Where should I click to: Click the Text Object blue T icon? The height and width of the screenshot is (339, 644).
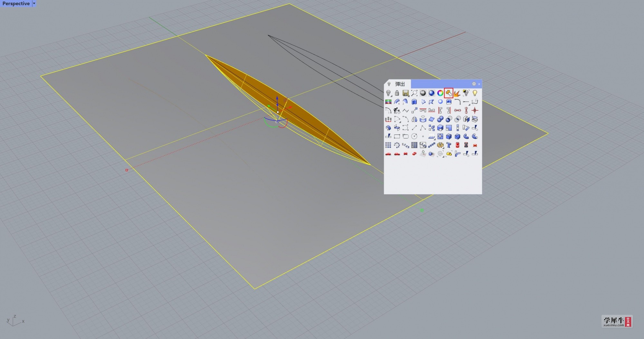coord(449,145)
